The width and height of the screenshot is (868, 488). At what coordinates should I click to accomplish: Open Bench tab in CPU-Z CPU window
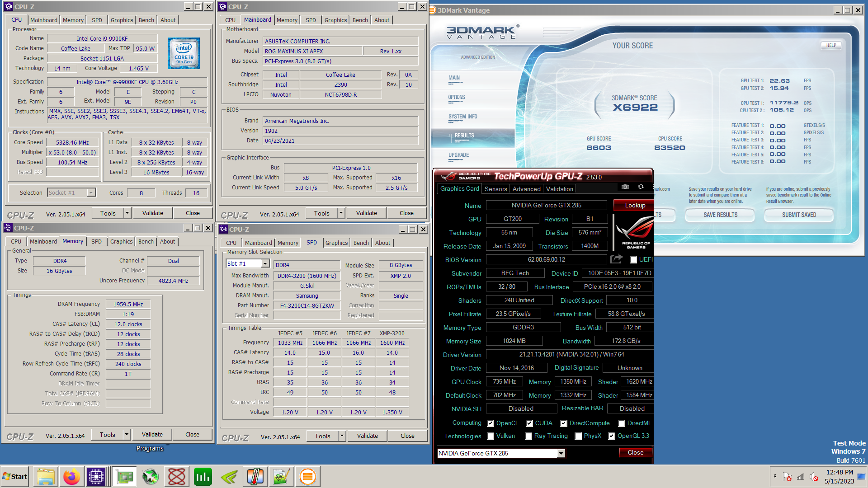[146, 20]
